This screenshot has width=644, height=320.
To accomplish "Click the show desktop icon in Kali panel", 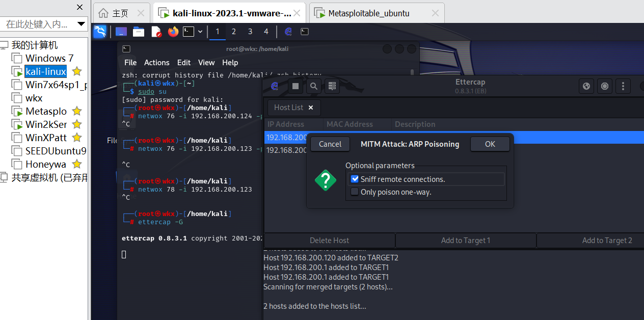I will 121,32.
